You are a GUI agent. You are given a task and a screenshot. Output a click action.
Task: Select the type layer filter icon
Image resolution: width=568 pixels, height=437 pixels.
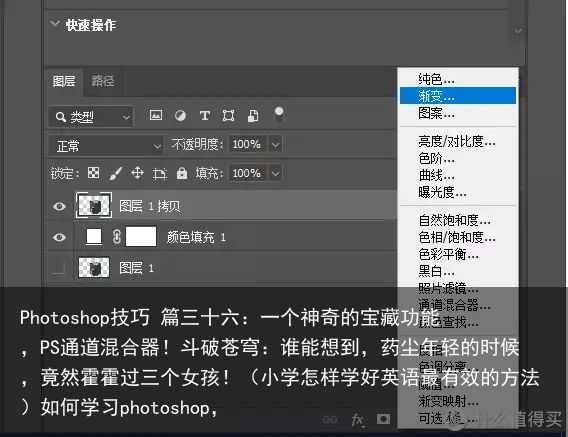coord(205,116)
